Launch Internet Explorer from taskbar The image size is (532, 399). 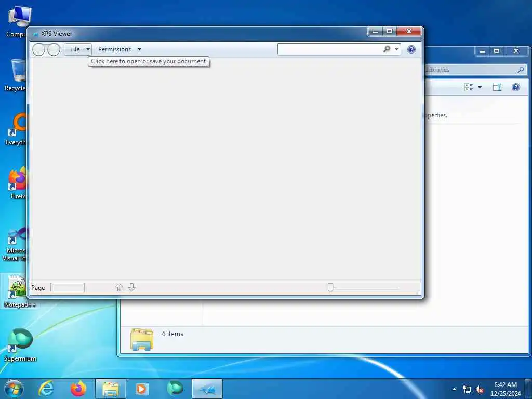[x=46, y=389]
